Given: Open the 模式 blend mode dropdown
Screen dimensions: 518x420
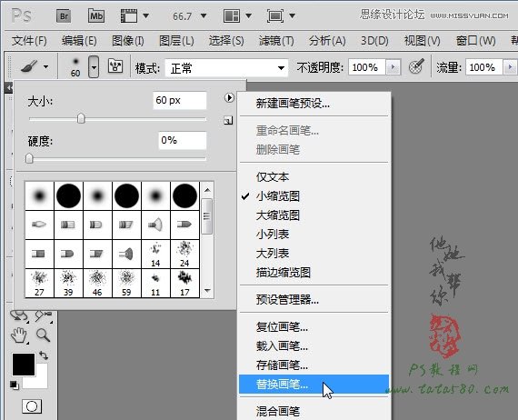Looking at the screenshot, I should point(226,68).
